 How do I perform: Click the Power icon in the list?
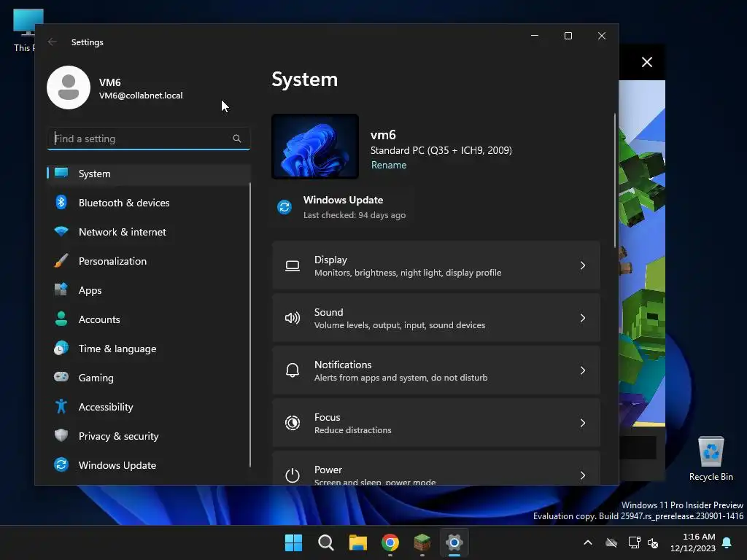[x=293, y=475]
